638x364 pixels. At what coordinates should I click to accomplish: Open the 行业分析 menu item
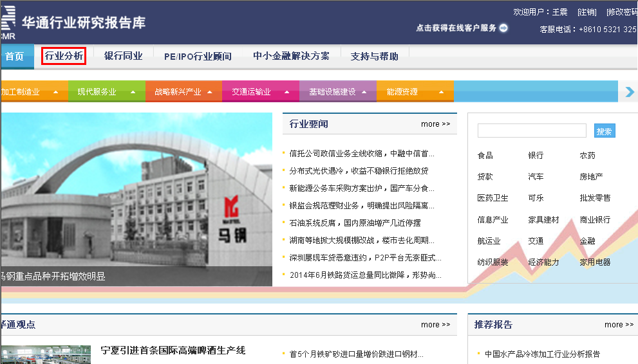pos(64,56)
